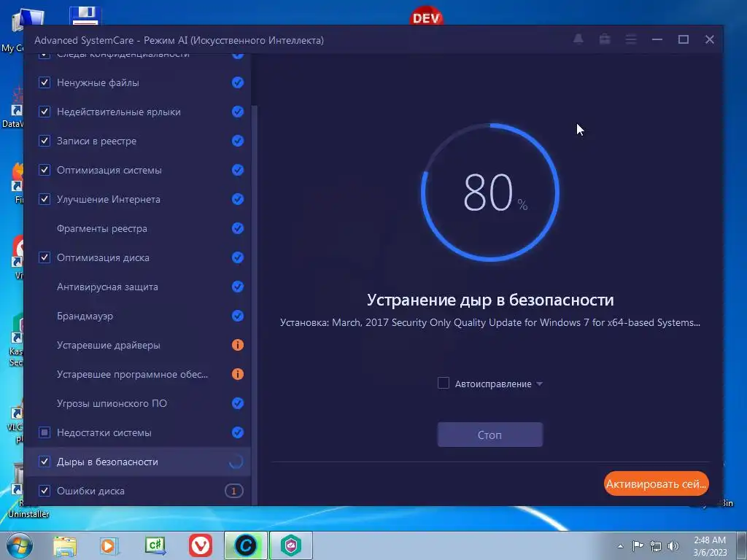Open the Vivaldi browser taskbar icon

pos(201,545)
